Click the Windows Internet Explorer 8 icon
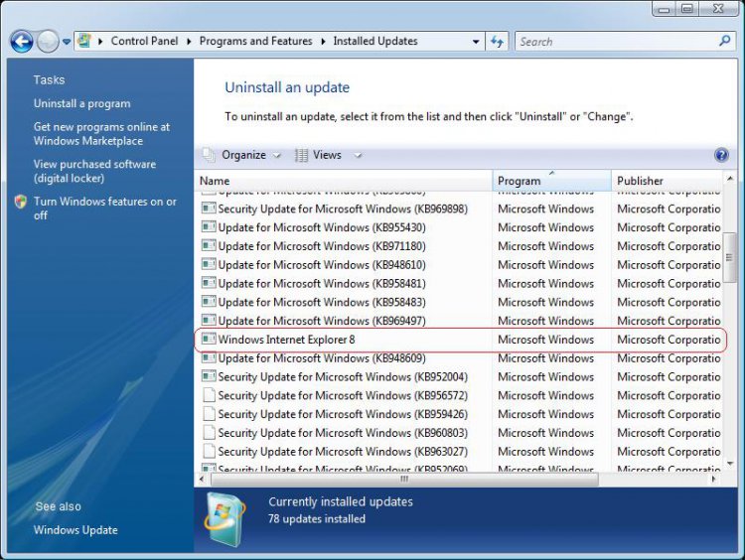 tap(209, 340)
